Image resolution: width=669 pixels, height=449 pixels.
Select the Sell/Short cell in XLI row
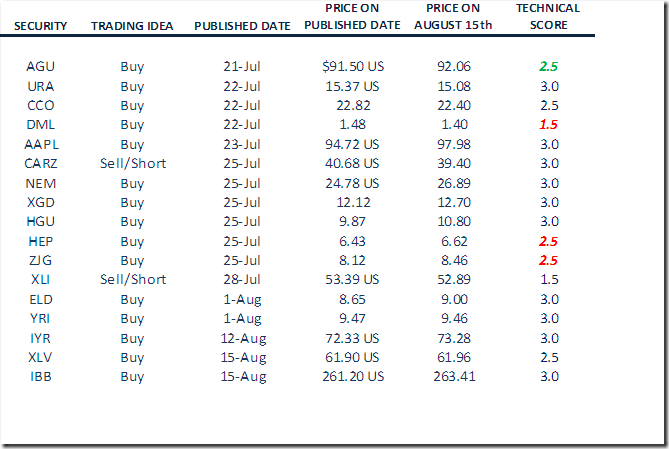(132, 280)
